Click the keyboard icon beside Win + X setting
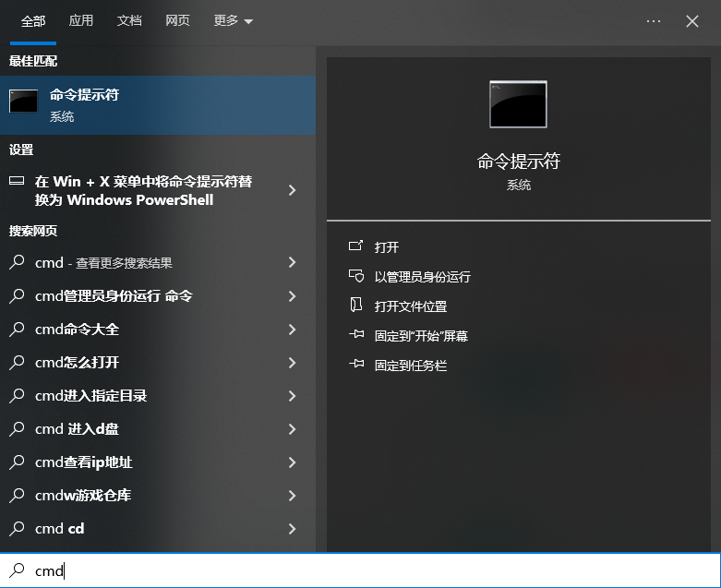Screen dimensions: 721x588 pyautogui.click(x=17, y=181)
